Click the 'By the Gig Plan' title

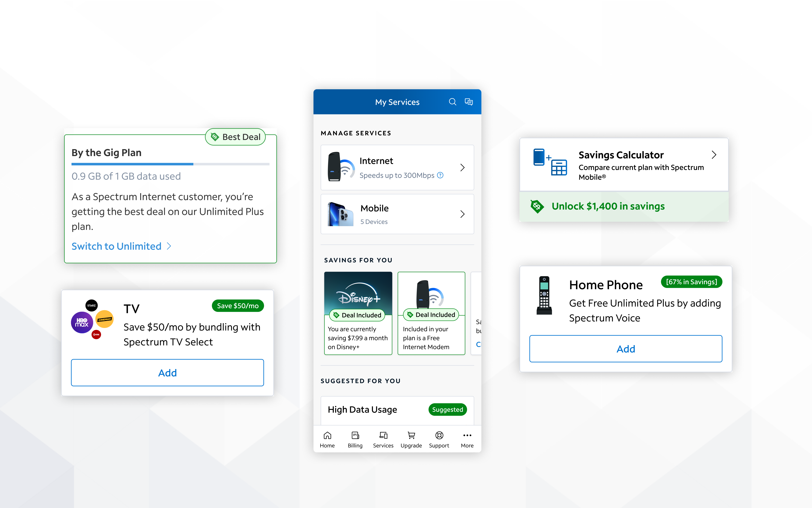point(107,153)
